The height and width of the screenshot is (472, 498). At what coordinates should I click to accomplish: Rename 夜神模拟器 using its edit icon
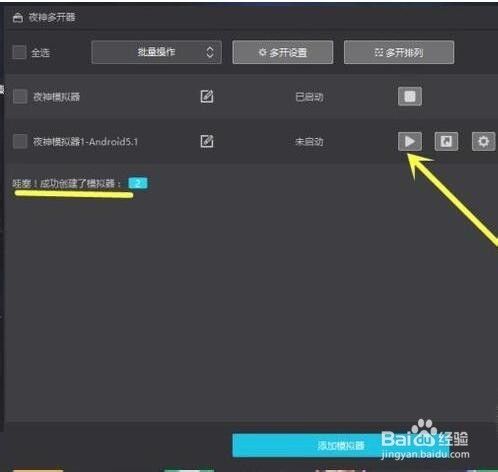(x=207, y=96)
